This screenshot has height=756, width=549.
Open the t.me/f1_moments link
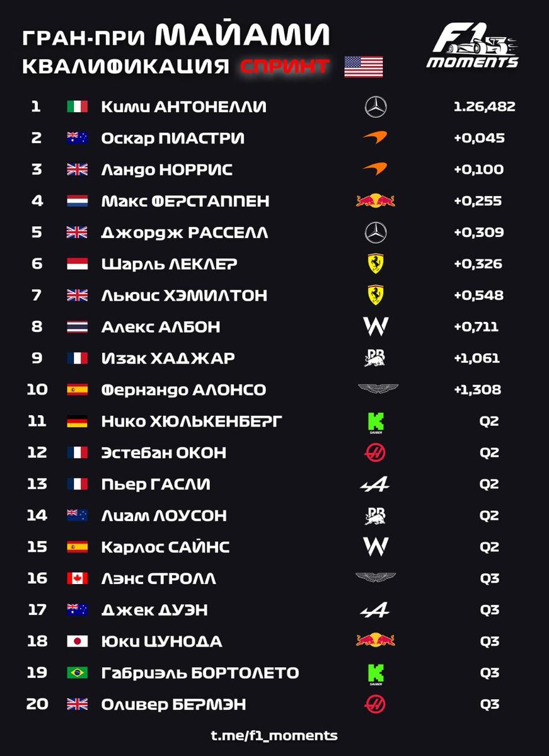point(274,735)
